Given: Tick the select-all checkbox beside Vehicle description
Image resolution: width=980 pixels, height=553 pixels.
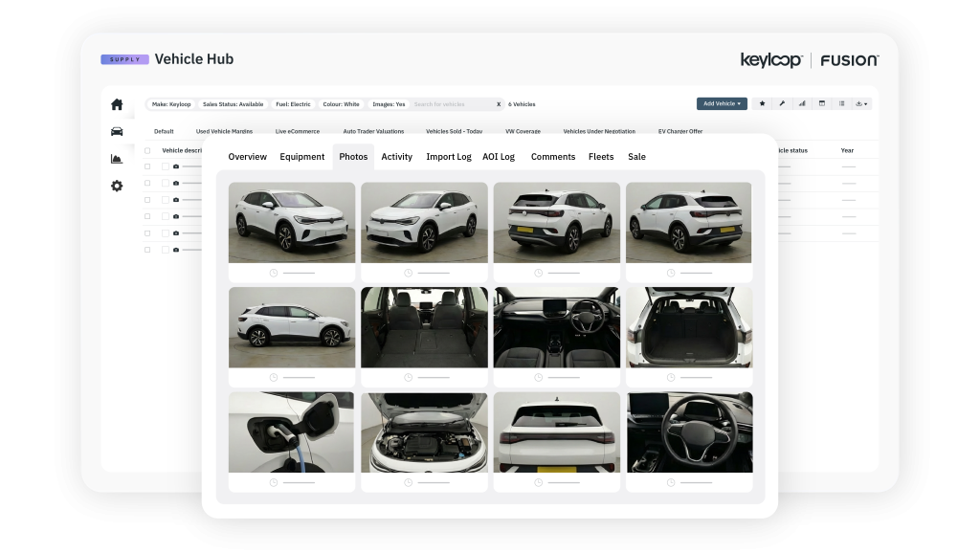Looking at the screenshot, I should 147,150.
